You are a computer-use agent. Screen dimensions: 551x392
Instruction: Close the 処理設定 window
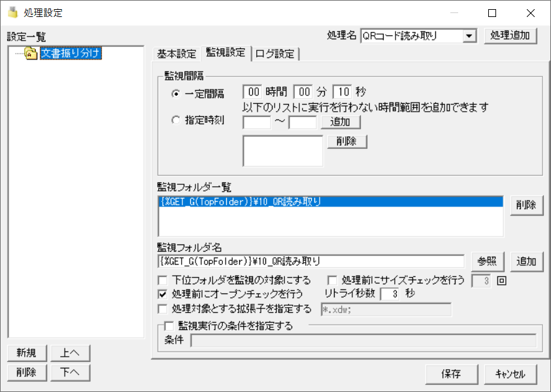[x=531, y=13]
